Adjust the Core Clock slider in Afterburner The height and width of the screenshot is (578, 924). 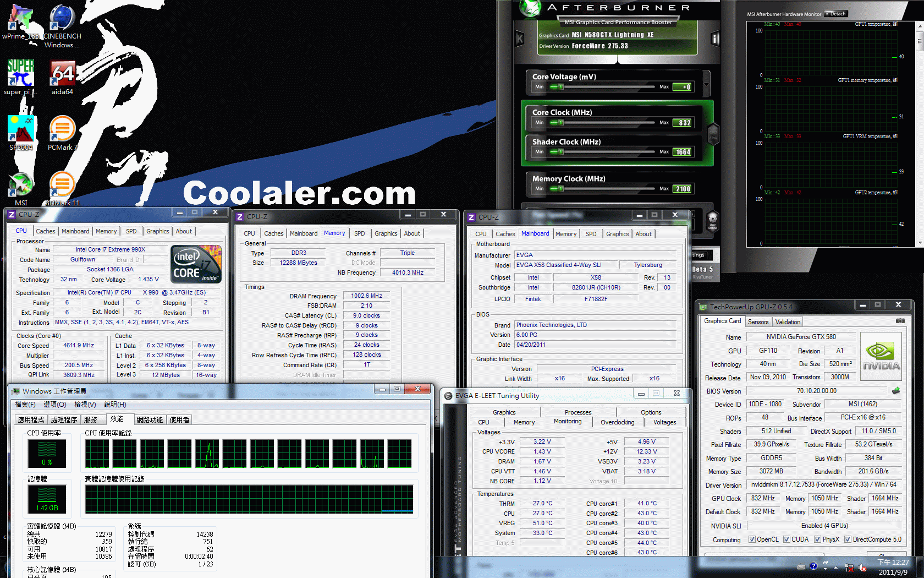(x=602, y=123)
